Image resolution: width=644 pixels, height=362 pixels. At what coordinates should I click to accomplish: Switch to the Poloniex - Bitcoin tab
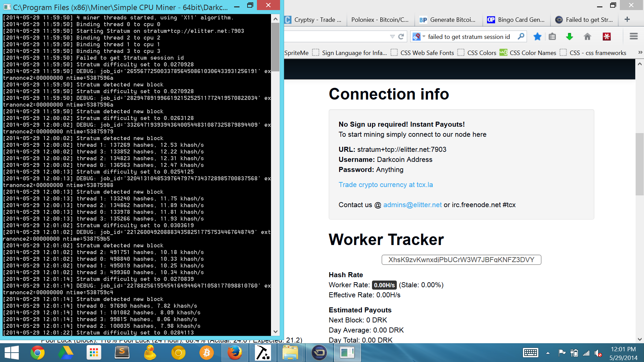(380, 20)
